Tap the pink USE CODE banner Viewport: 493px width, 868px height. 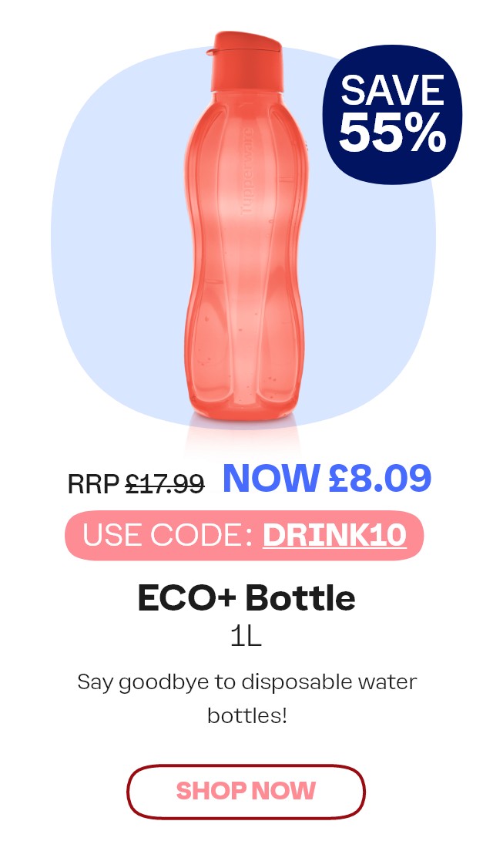tap(244, 535)
